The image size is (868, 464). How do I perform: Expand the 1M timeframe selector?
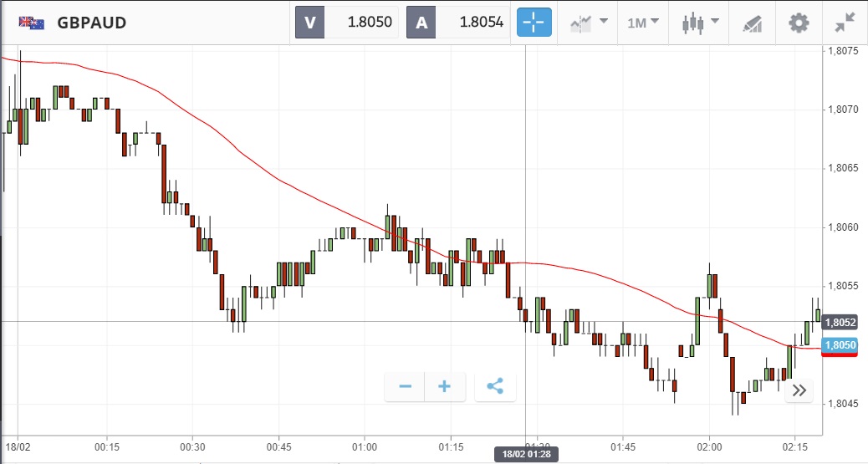point(643,23)
